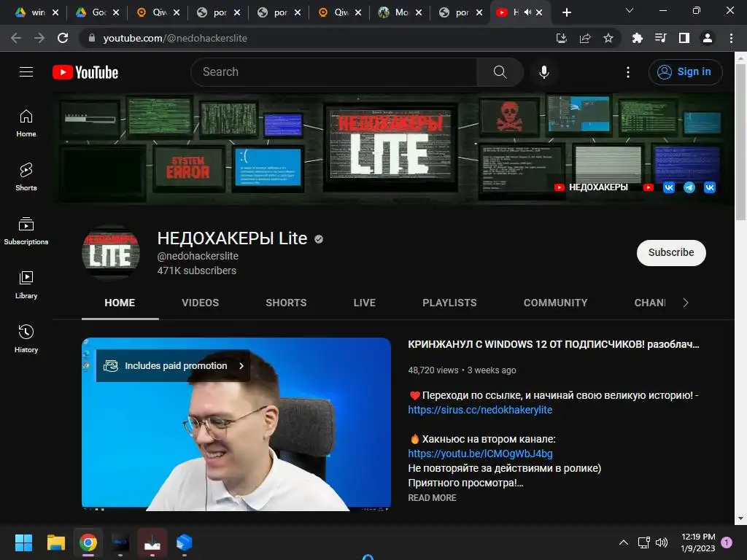
Task: Open media controls icon in Chrome toolbar
Action: click(660, 38)
